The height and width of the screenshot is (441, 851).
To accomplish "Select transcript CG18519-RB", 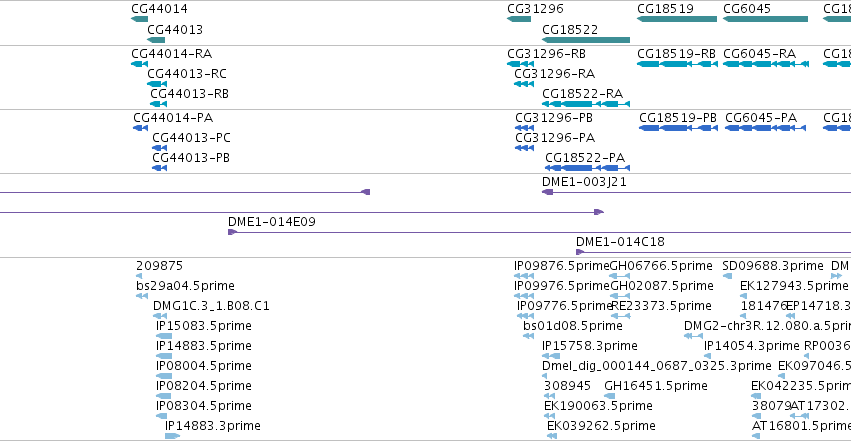I will pyautogui.click(x=677, y=64).
